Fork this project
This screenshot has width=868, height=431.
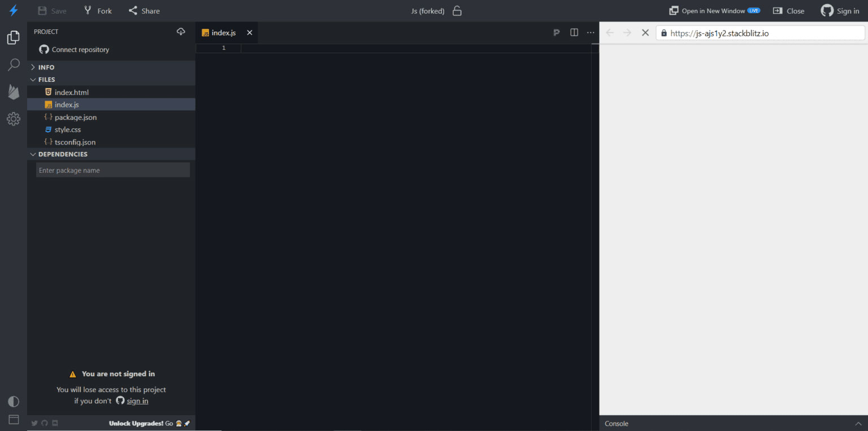point(98,11)
